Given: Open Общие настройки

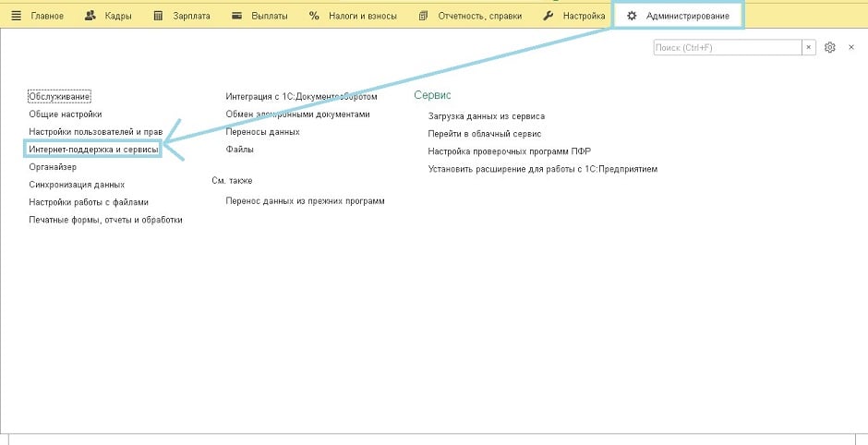Looking at the screenshot, I should coord(66,114).
